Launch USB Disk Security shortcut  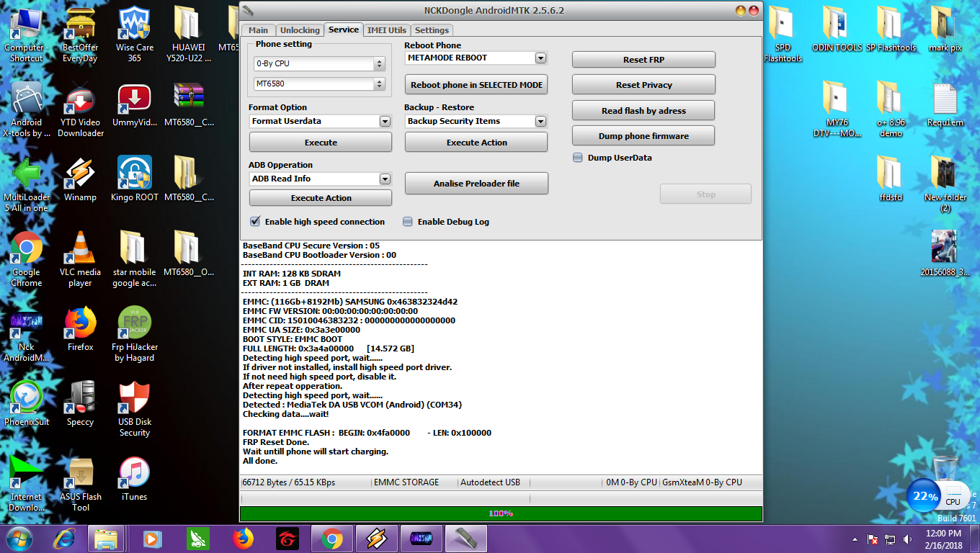coord(134,408)
